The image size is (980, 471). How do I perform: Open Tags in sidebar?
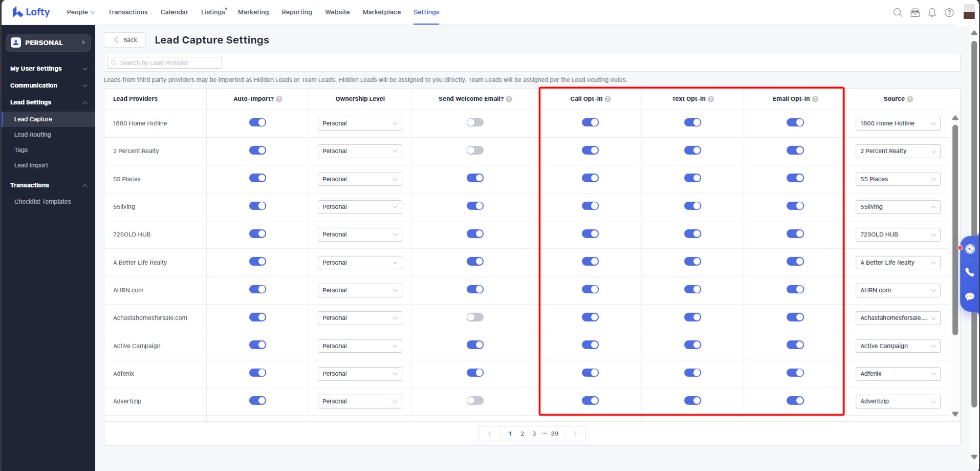tap(21, 150)
